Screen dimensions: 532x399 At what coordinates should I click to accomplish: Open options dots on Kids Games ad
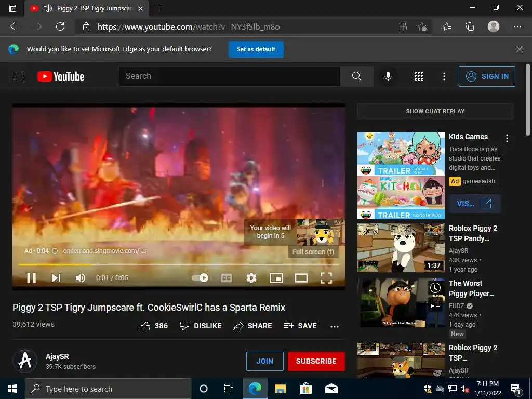click(507, 138)
